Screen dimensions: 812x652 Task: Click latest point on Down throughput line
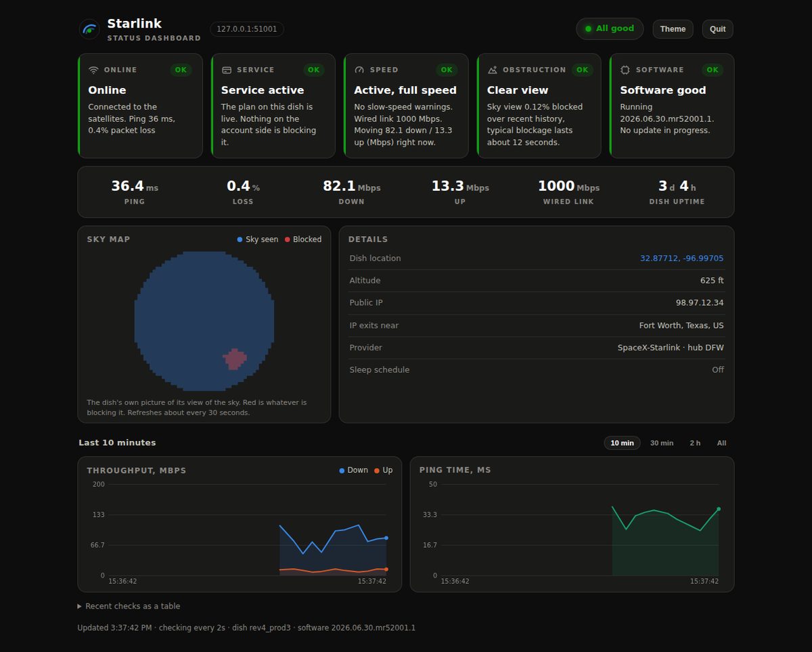(386, 538)
